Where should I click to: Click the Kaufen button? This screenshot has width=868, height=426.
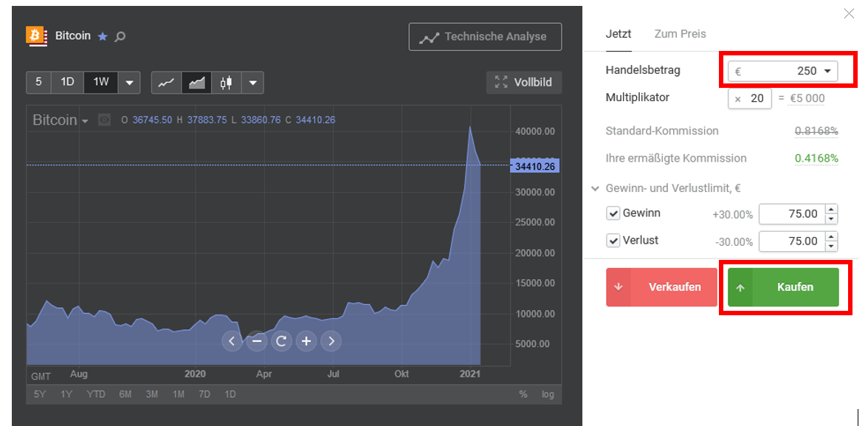[783, 287]
